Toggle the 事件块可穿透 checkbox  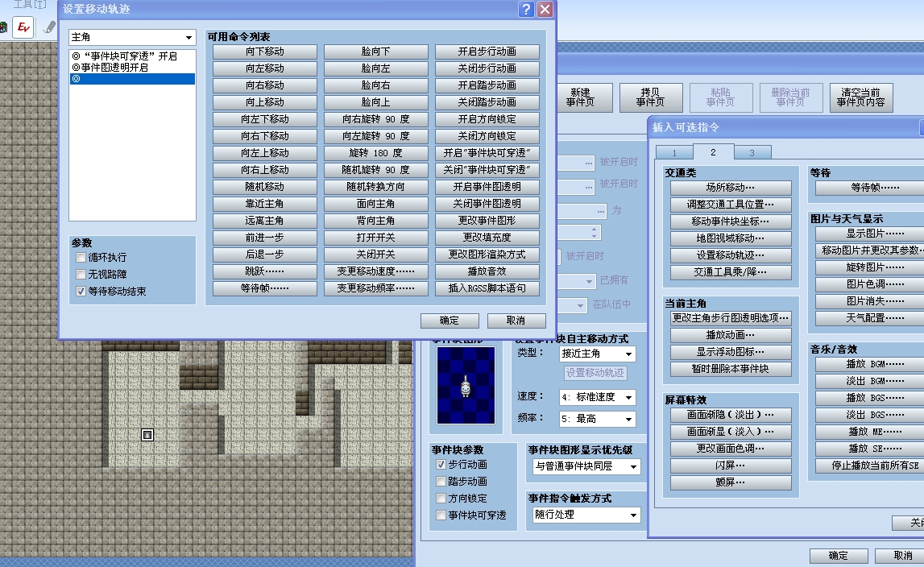coord(441,515)
